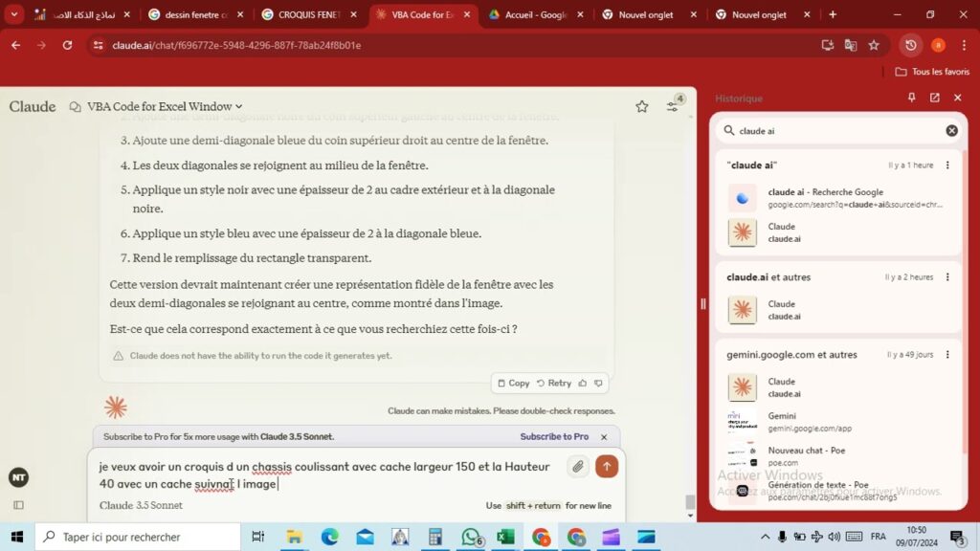The height and width of the screenshot is (551, 980).
Task: Toggle the left sidebar panel icon
Action: (x=19, y=505)
